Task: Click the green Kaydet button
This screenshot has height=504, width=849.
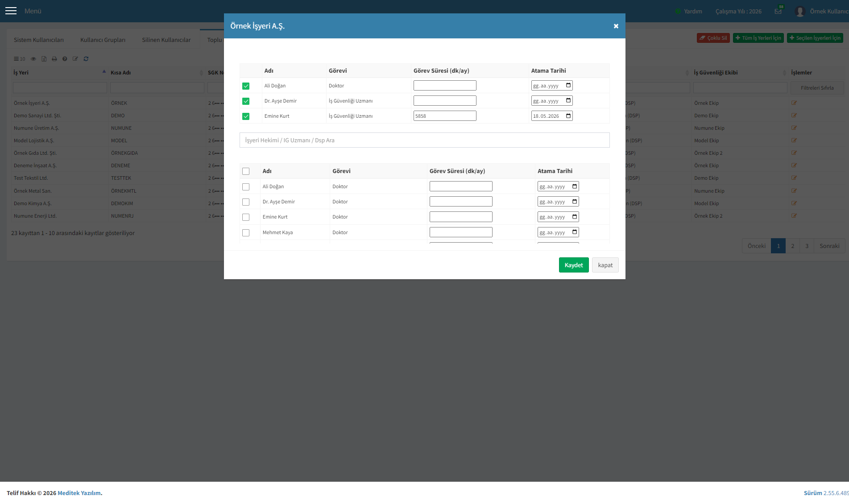Action: point(574,265)
